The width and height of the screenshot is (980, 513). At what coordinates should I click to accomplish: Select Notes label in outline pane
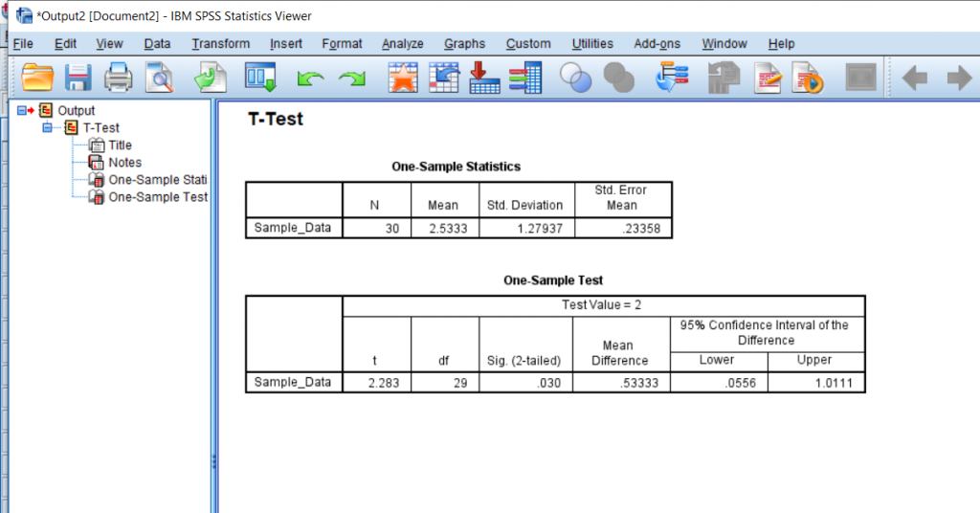[125, 163]
